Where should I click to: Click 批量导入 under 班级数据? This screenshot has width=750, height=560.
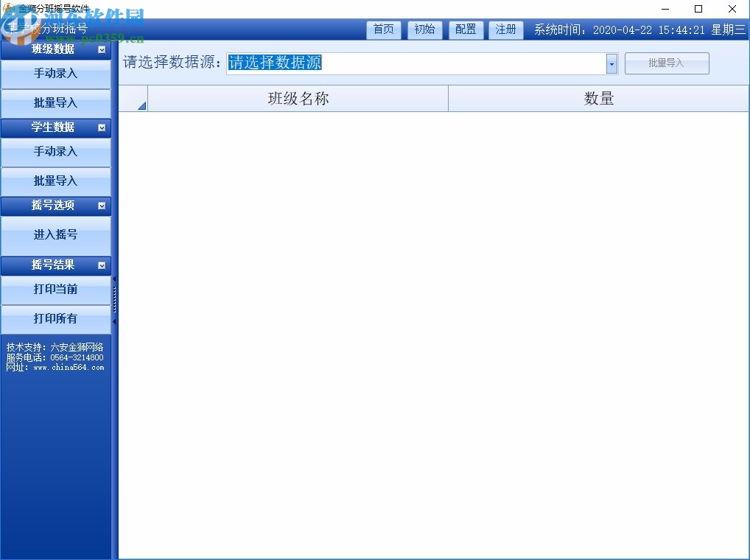coord(55,103)
